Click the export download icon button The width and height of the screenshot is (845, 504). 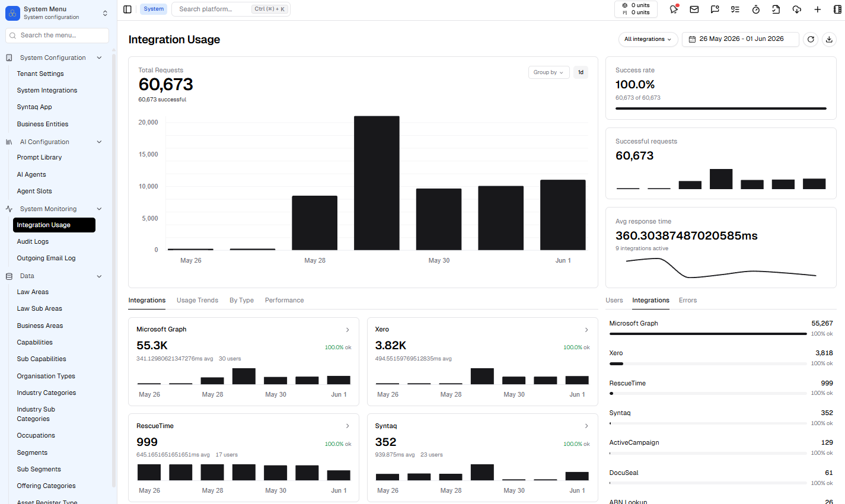click(x=829, y=39)
